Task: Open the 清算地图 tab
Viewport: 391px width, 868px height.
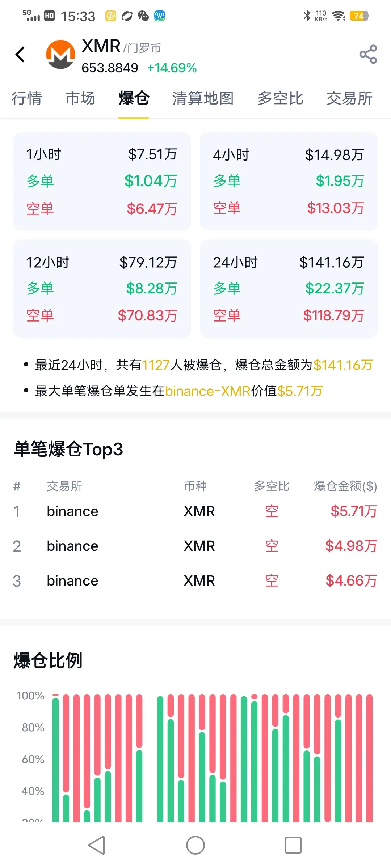Action: click(203, 98)
